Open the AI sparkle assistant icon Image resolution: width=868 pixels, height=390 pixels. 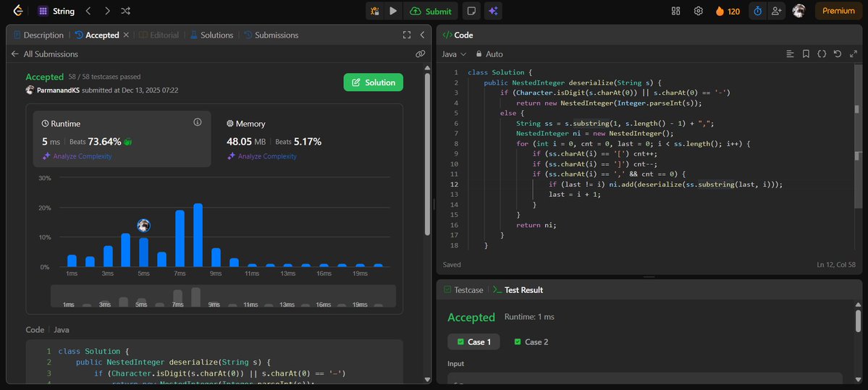(x=493, y=11)
